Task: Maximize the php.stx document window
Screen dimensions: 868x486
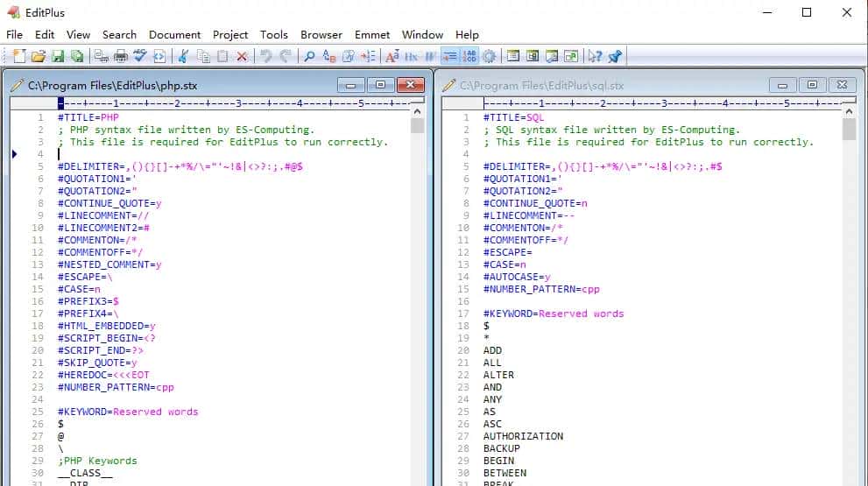Action: pyautogui.click(x=381, y=85)
